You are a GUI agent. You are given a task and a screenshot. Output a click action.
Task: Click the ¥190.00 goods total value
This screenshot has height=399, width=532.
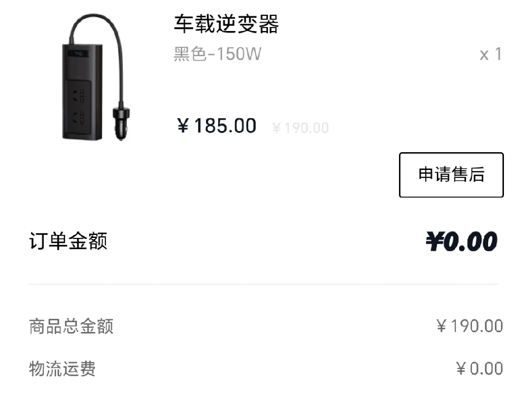[x=469, y=326]
